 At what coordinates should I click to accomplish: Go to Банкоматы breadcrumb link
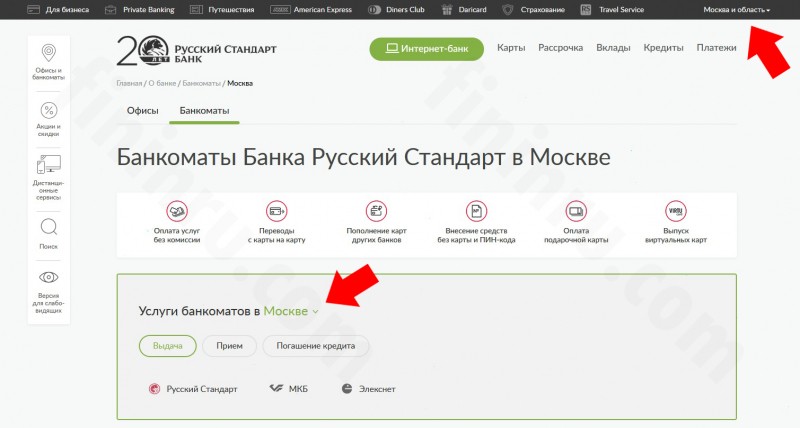202,83
